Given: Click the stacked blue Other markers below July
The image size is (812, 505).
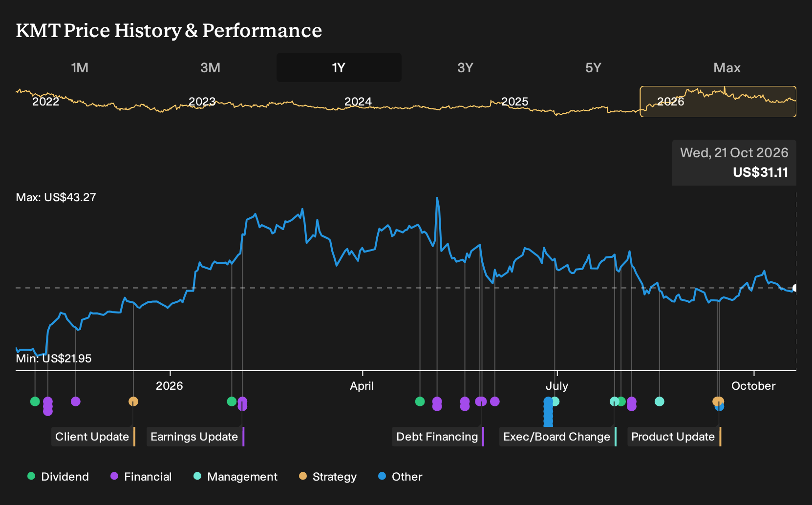Looking at the screenshot, I should (548, 411).
